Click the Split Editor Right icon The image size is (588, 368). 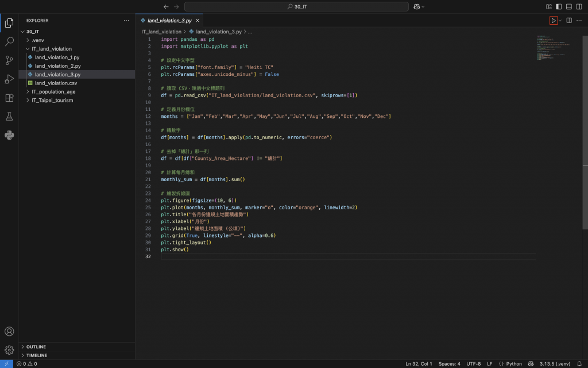click(569, 20)
